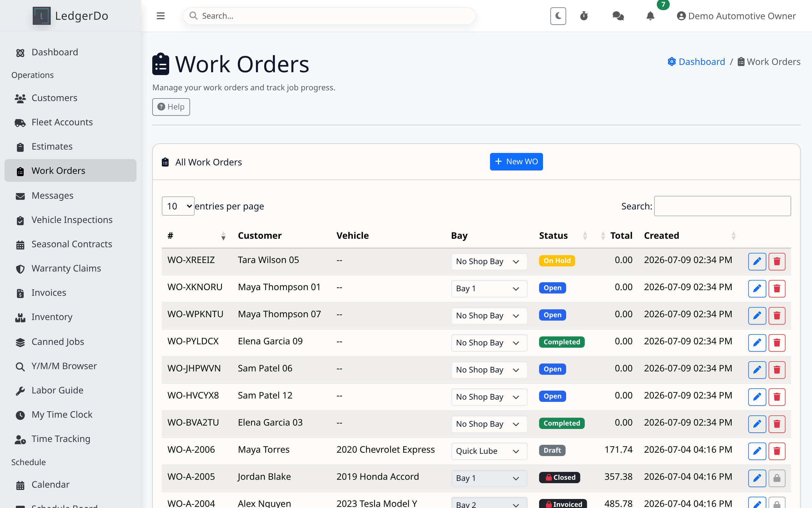The width and height of the screenshot is (812, 508).
Task: Open Y/M/M Browser in the sidebar
Action: 70,366
